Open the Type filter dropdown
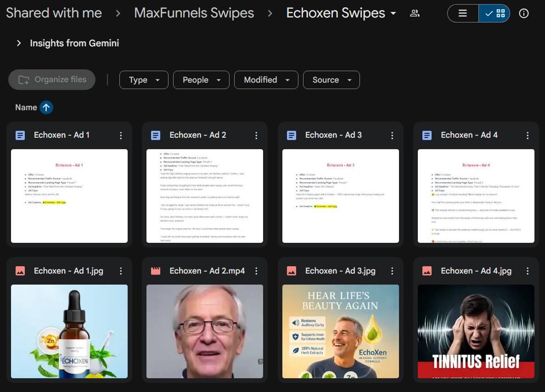The width and height of the screenshot is (545, 392). pyautogui.click(x=144, y=80)
